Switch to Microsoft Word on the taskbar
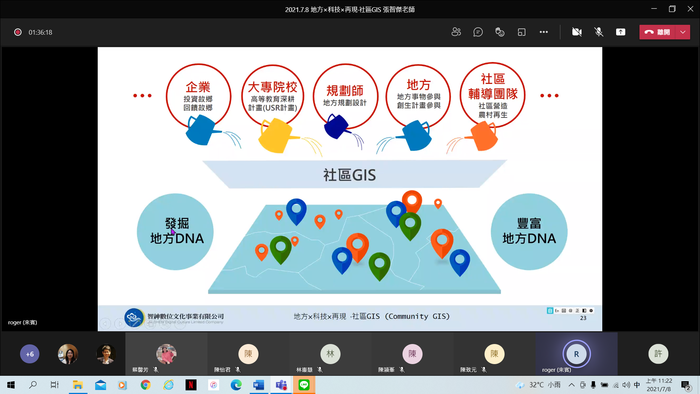Viewport: 700px width, 394px height. [259, 385]
